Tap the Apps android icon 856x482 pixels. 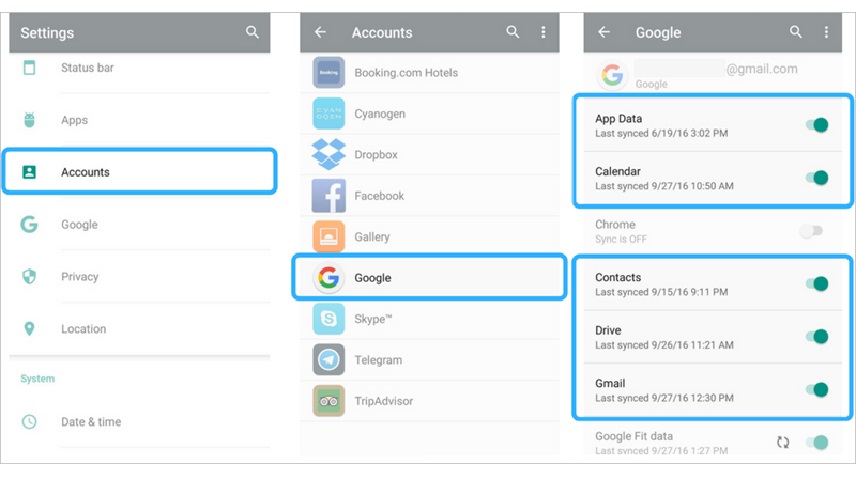pyautogui.click(x=29, y=120)
